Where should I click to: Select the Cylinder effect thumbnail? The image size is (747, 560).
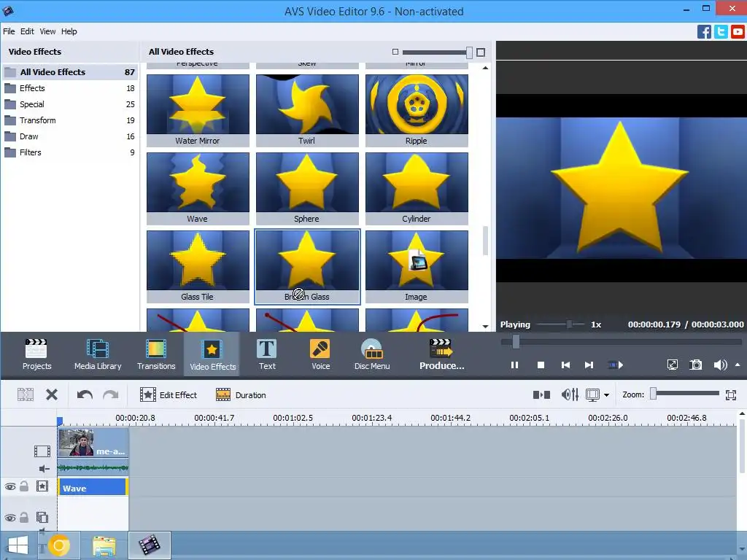(x=417, y=188)
